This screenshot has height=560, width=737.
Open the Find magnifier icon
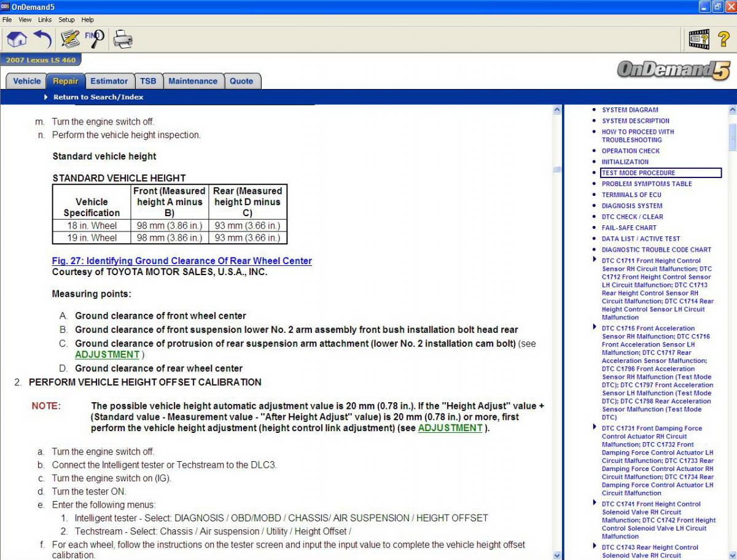tap(95, 39)
